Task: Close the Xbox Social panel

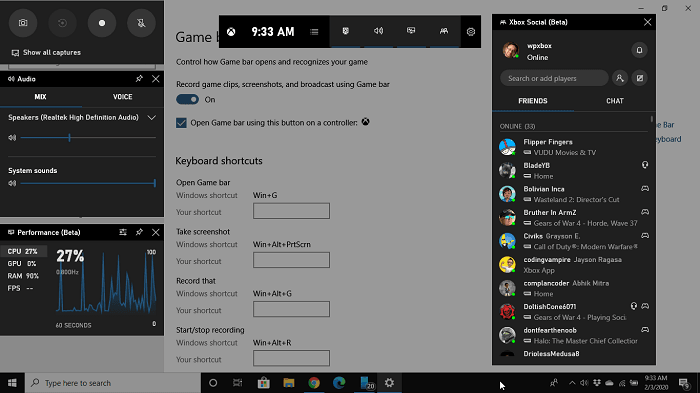Action: point(647,22)
